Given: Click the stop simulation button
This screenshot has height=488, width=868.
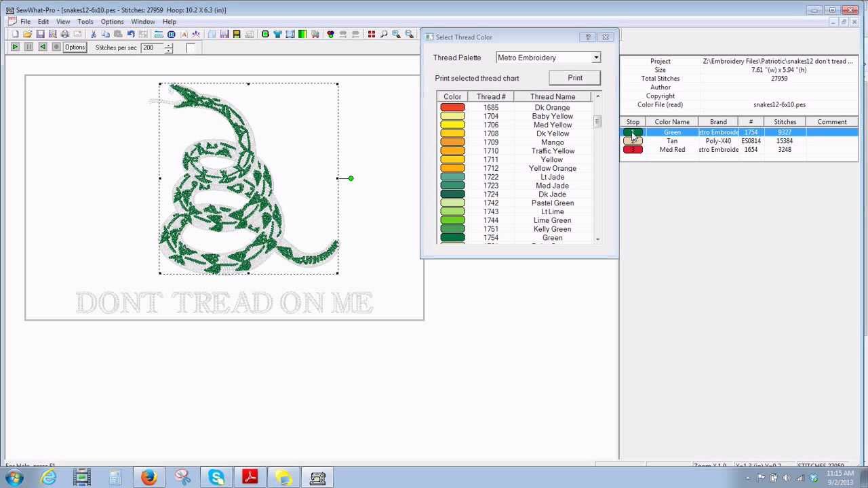Looking at the screenshot, I should (56, 47).
